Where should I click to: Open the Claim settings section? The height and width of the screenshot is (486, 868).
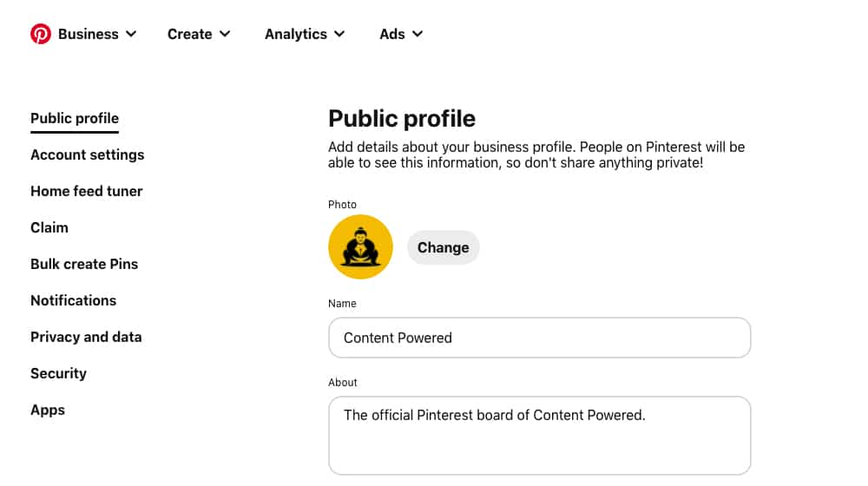49,228
